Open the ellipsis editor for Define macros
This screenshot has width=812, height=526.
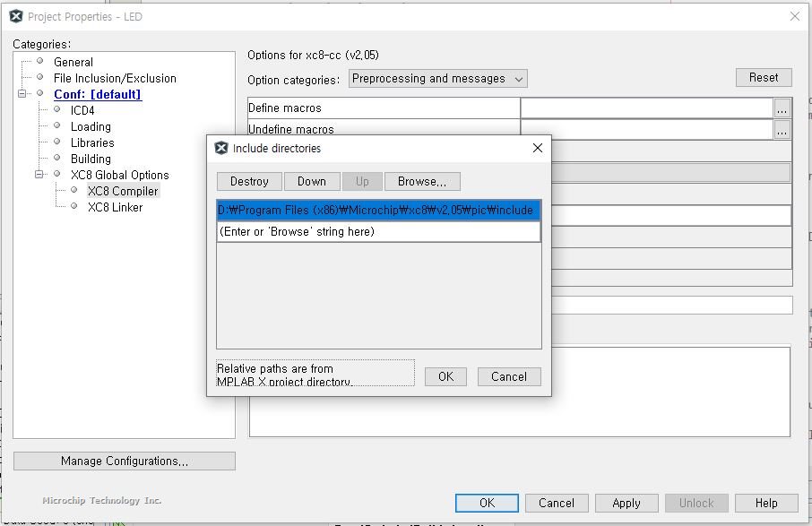782,108
